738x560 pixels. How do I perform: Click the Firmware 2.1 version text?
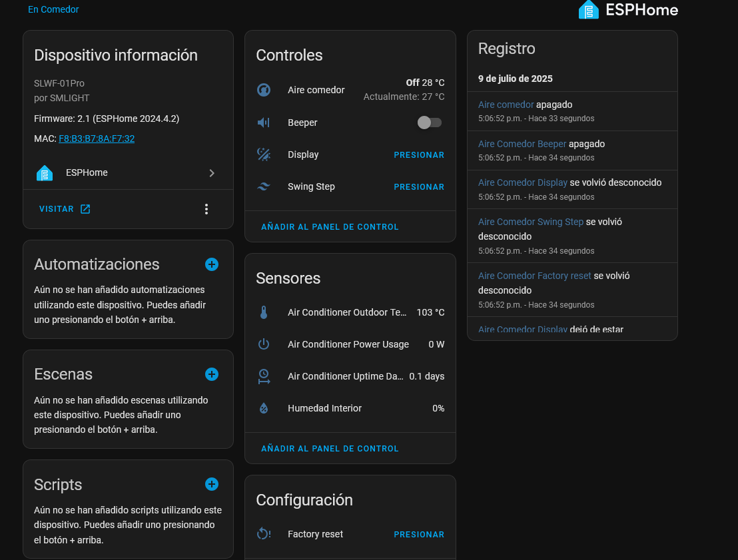pyautogui.click(x=107, y=119)
